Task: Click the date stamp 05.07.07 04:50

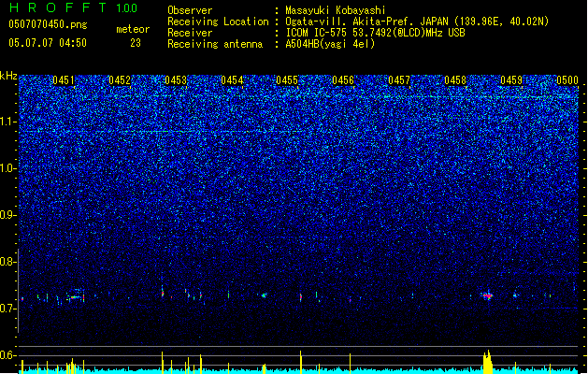Action: (x=48, y=43)
